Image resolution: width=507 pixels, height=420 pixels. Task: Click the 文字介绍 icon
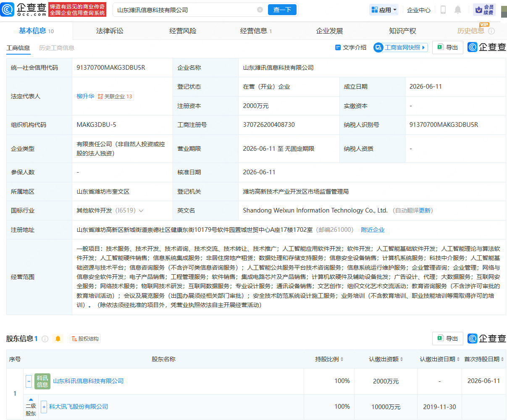click(338, 47)
